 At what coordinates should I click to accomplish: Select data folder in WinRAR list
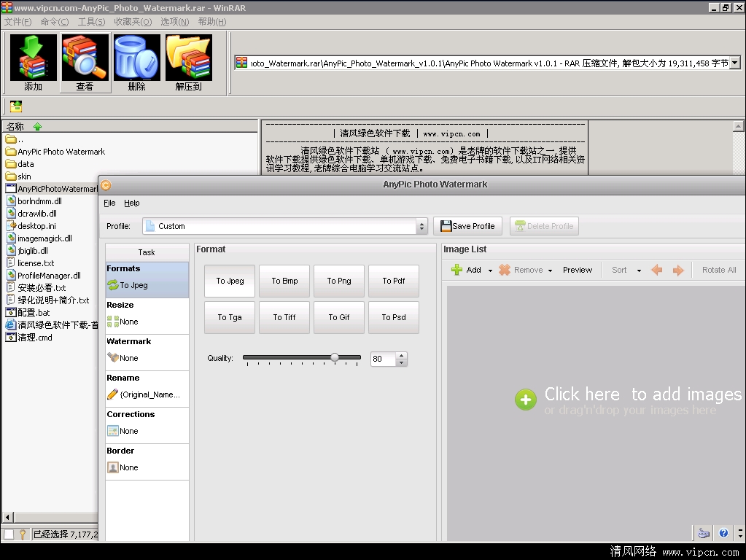click(x=20, y=164)
